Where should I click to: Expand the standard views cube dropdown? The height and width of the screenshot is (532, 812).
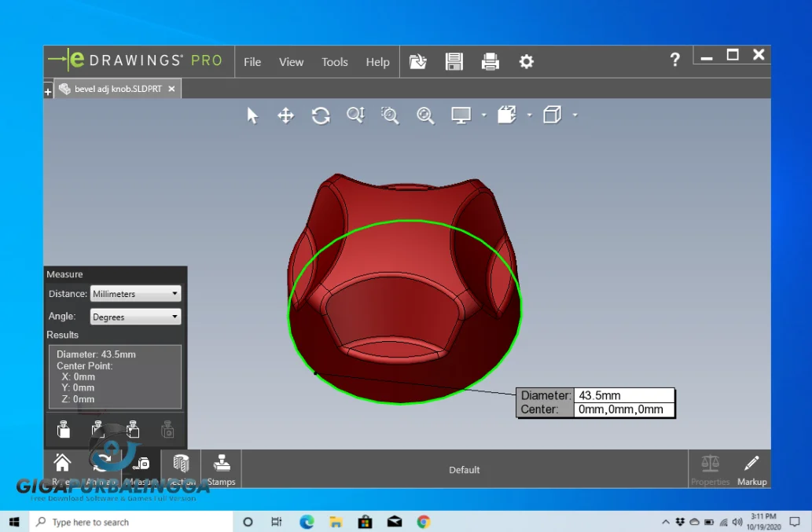click(x=575, y=115)
